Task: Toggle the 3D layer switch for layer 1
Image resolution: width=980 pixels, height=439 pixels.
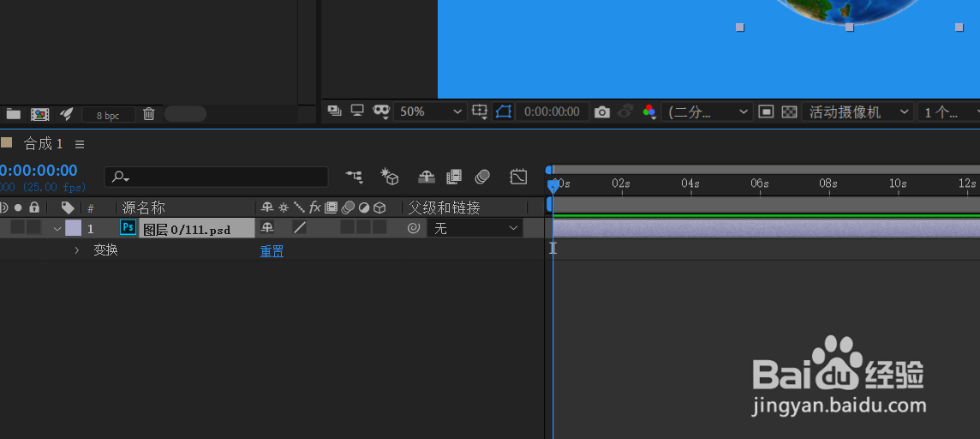Action: click(379, 227)
